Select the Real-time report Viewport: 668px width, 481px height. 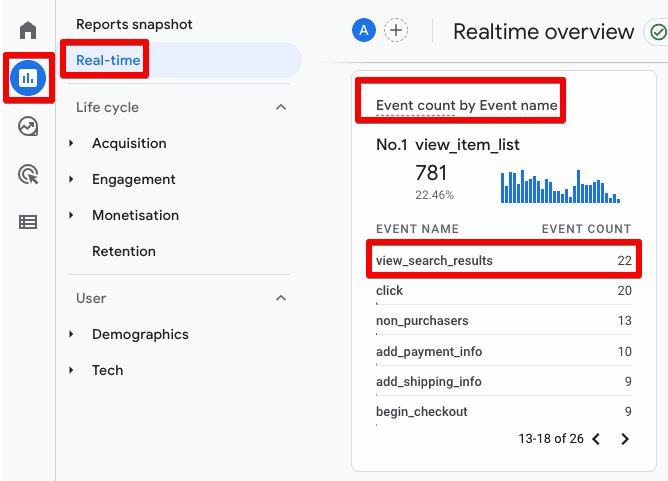[108, 61]
